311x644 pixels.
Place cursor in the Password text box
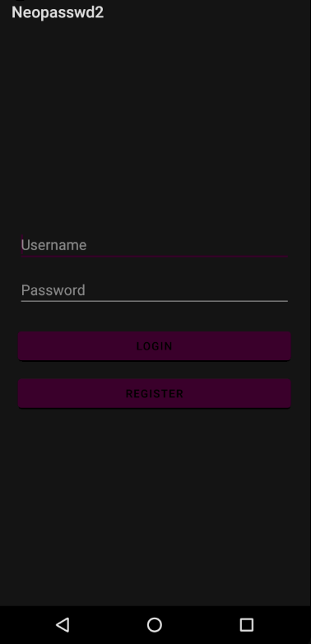point(155,290)
